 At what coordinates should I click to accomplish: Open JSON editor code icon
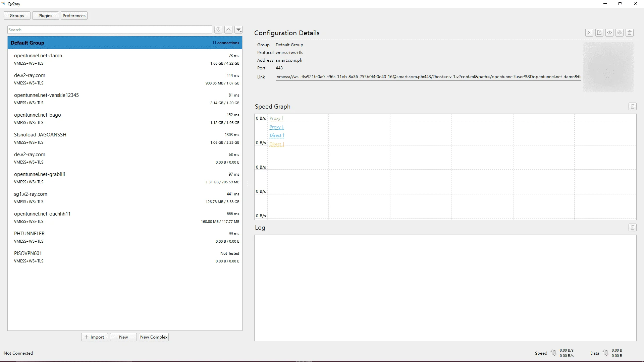[609, 33]
